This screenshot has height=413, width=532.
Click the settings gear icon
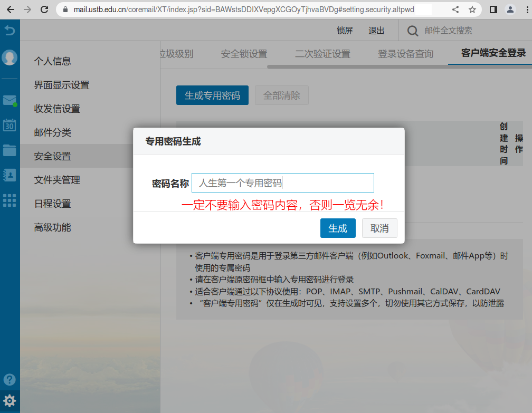click(9, 400)
